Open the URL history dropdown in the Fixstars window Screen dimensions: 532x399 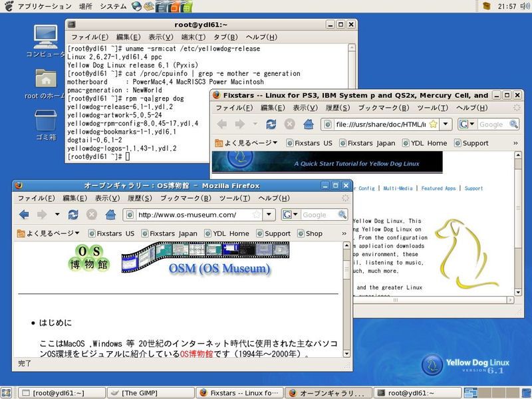446,124
